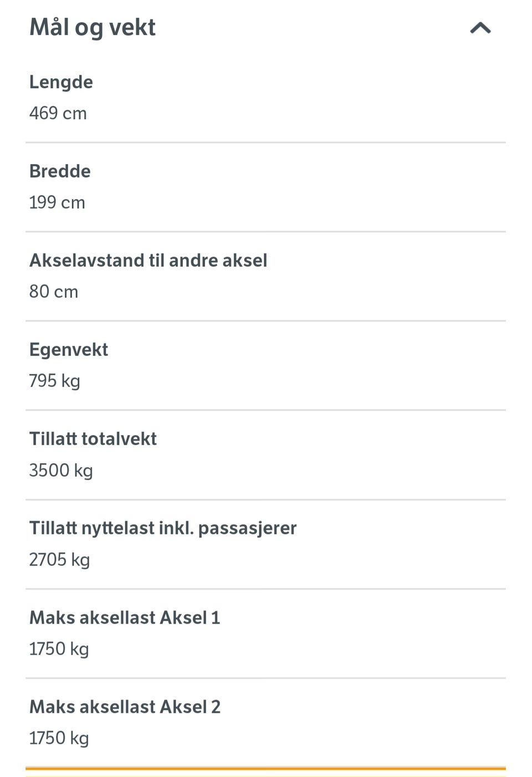The width and height of the screenshot is (532, 777).
Task: Click the Mål og vekt heading
Action: (93, 28)
